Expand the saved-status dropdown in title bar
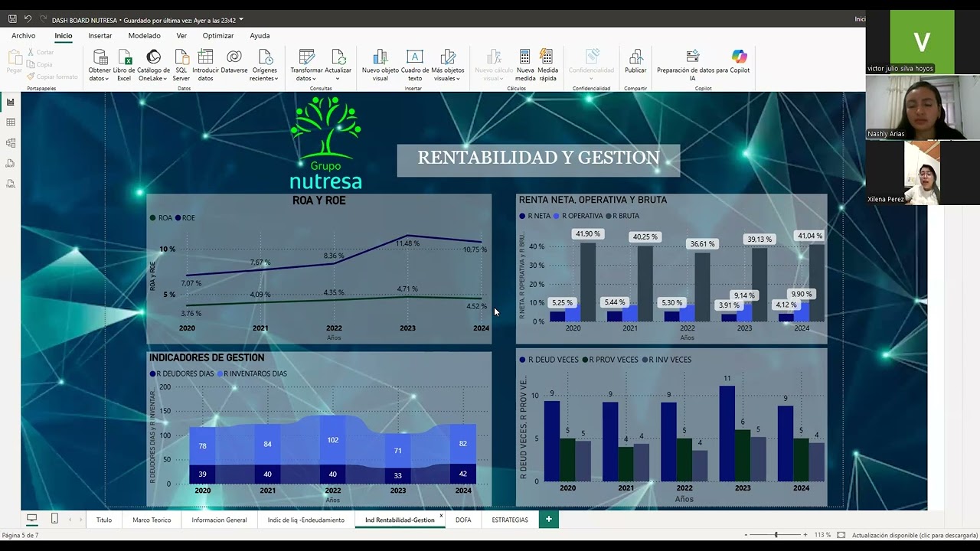 tap(241, 20)
